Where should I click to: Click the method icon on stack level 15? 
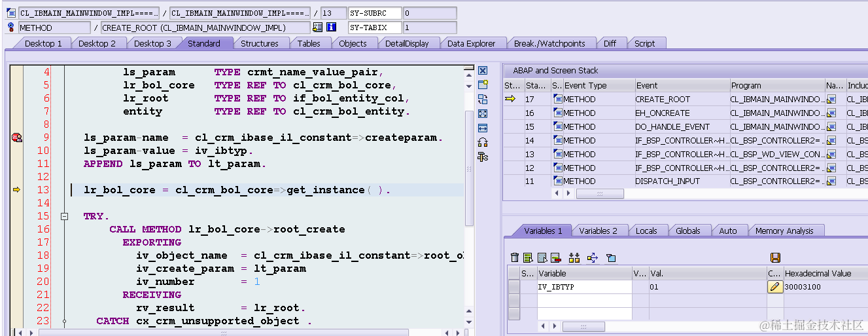558,127
